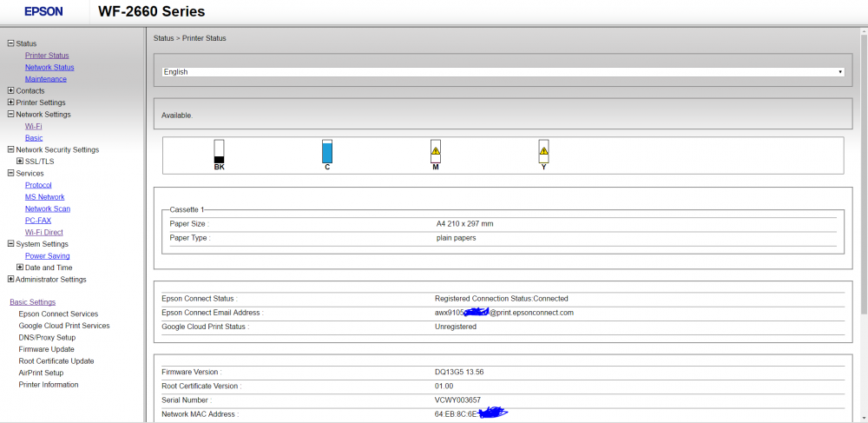Open the Maintenance link
868x423 pixels.
click(45, 79)
